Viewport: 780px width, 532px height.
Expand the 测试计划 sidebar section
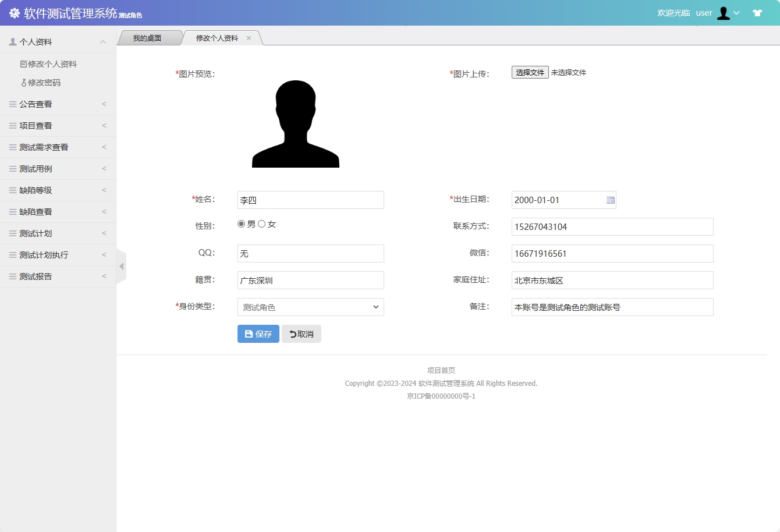click(58, 233)
